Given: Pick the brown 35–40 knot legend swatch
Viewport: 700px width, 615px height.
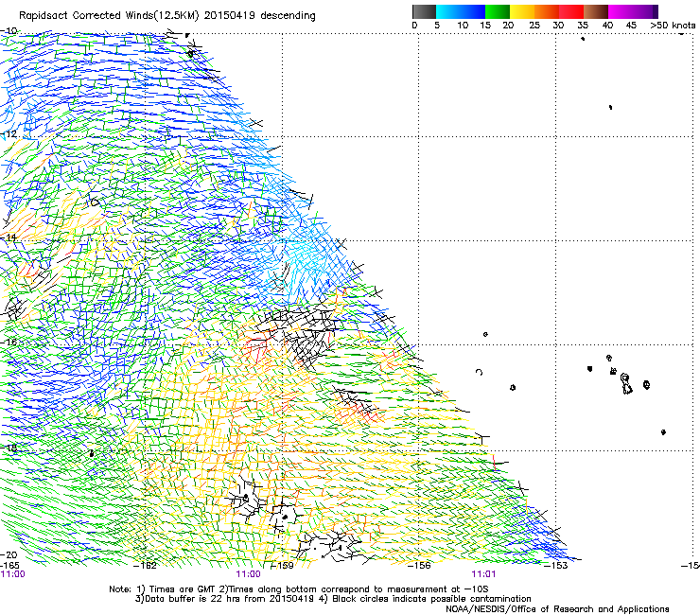Looking at the screenshot, I should pyautogui.click(x=596, y=11).
